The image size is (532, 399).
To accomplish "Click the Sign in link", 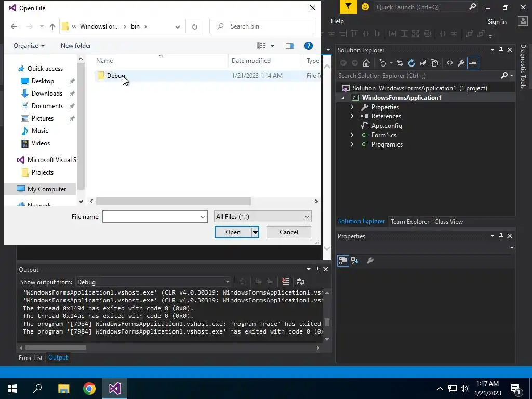I will pos(497,22).
